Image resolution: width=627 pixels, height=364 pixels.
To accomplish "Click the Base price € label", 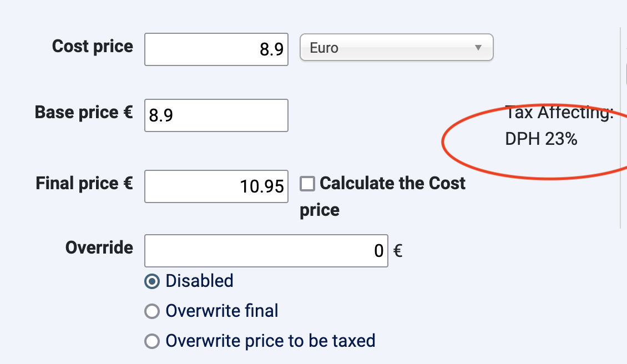I will pyautogui.click(x=84, y=112).
